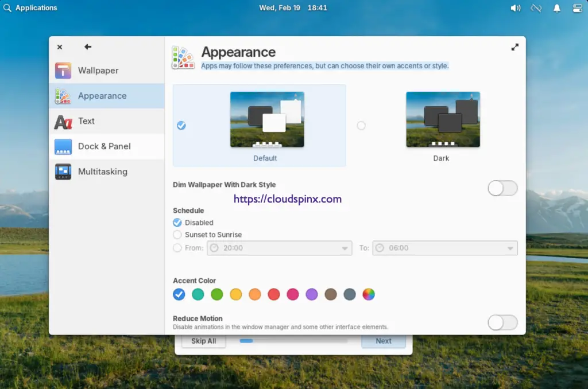Open the Applications menu

[30, 8]
